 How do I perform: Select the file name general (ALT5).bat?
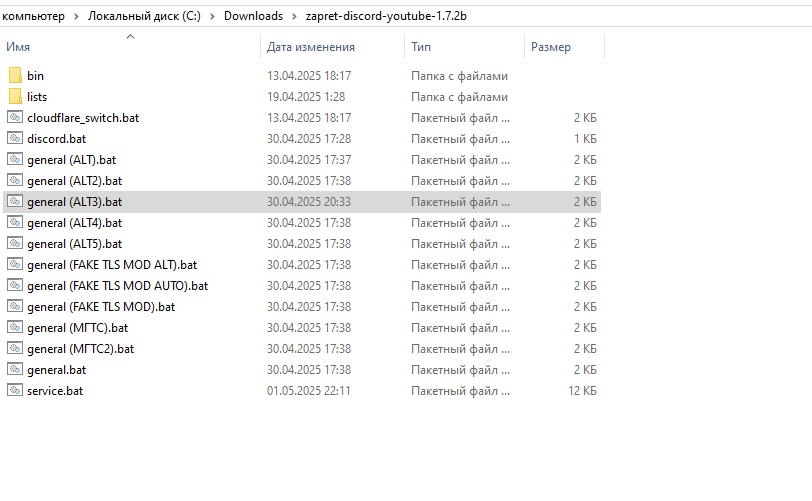pyautogui.click(x=75, y=244)
